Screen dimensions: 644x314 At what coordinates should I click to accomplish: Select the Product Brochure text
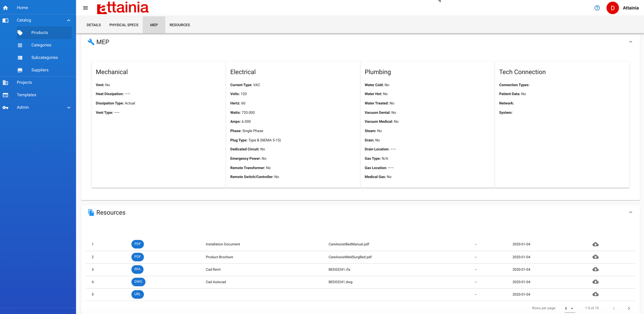coord(219,257)
